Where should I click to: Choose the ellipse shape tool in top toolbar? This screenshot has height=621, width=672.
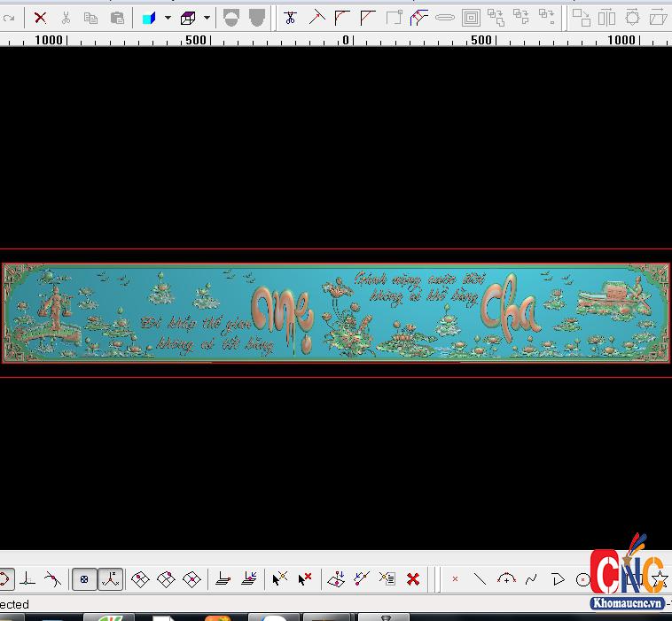tap(445, 17)
